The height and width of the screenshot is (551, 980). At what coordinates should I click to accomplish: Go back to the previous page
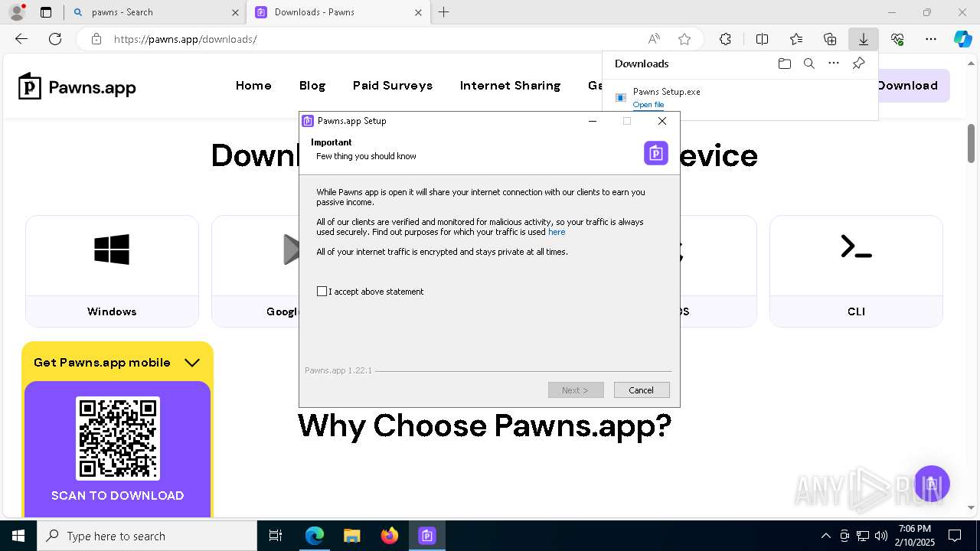click(21, 39)
